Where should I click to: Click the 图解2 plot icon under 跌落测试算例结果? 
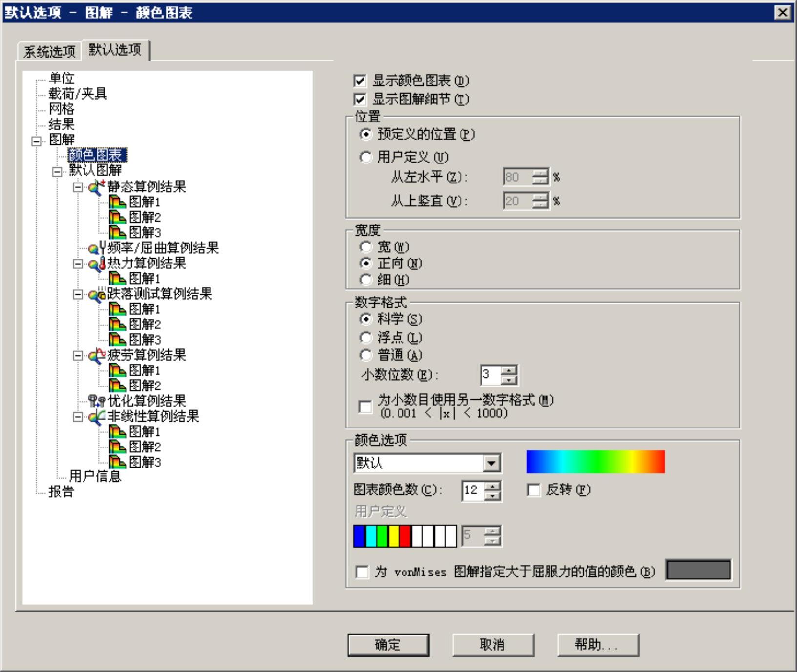tap(118, 325)
